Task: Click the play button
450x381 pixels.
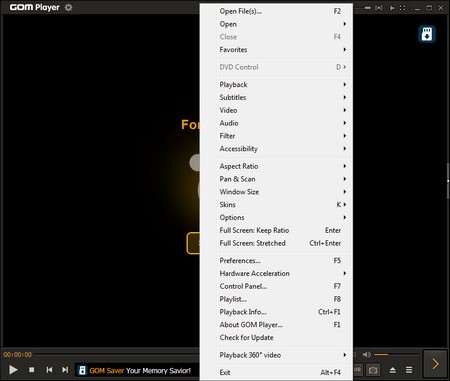Action: click(13, 369)
